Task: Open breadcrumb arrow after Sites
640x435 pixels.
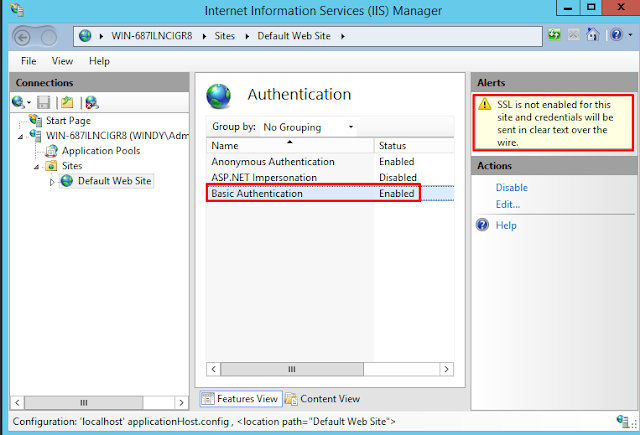Action: pos(247,36)
